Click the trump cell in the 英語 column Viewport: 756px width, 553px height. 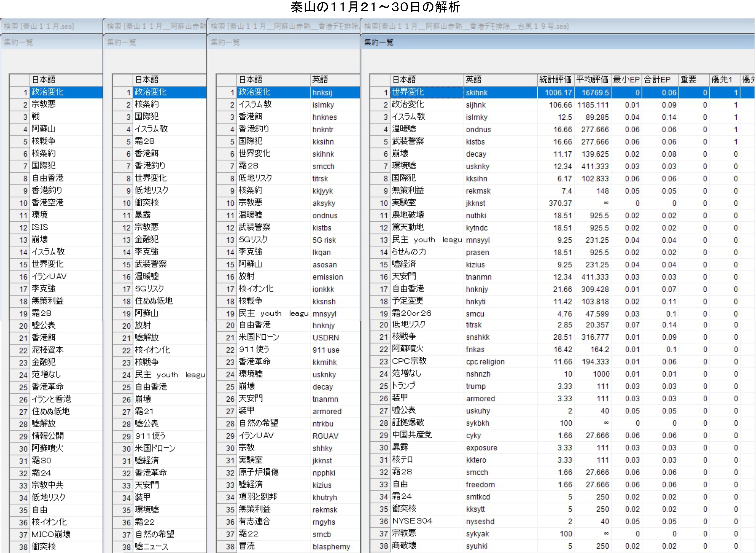[476, 386]
